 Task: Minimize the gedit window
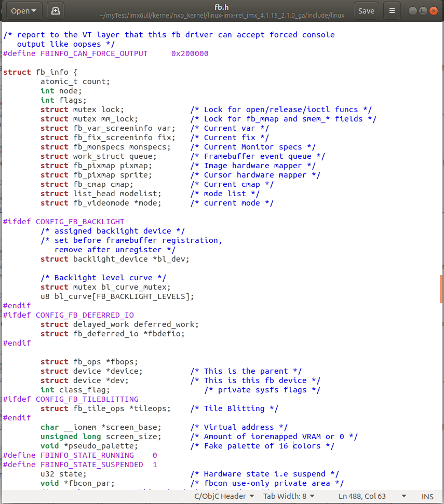pyautogui.click(x=412, y=11)
